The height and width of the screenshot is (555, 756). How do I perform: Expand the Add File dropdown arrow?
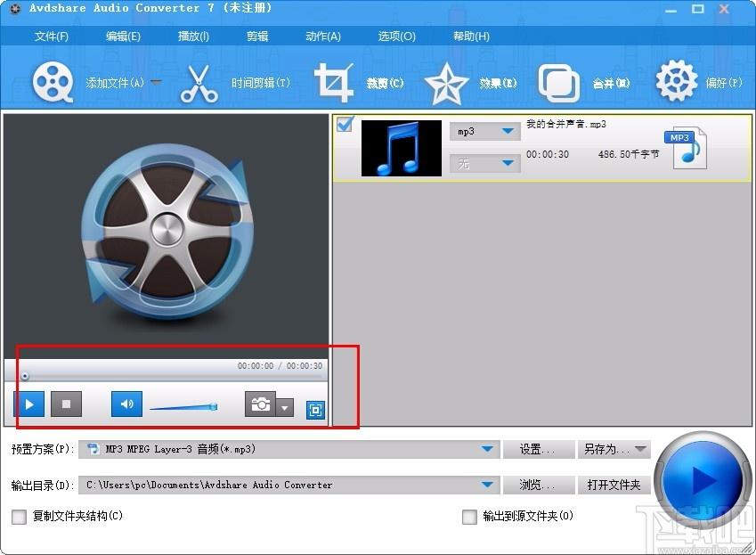pyautogui.click(x=156, y=82)
